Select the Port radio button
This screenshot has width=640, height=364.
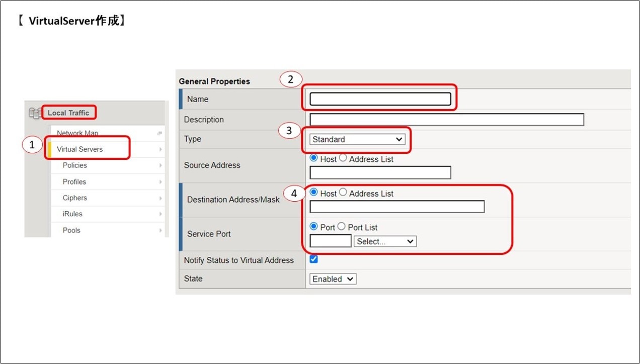[x=314, y=227]
